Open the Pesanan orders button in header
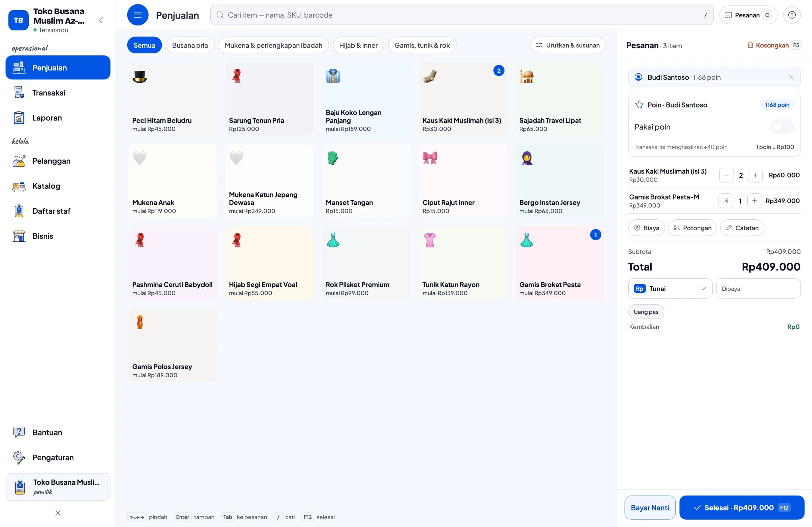 (x=748, y=15)
